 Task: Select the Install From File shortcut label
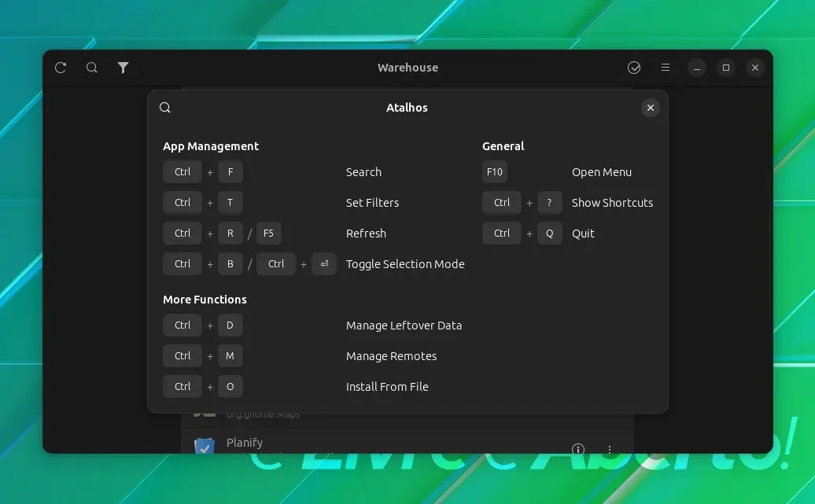pyautogui.click(x=387, y=387)
